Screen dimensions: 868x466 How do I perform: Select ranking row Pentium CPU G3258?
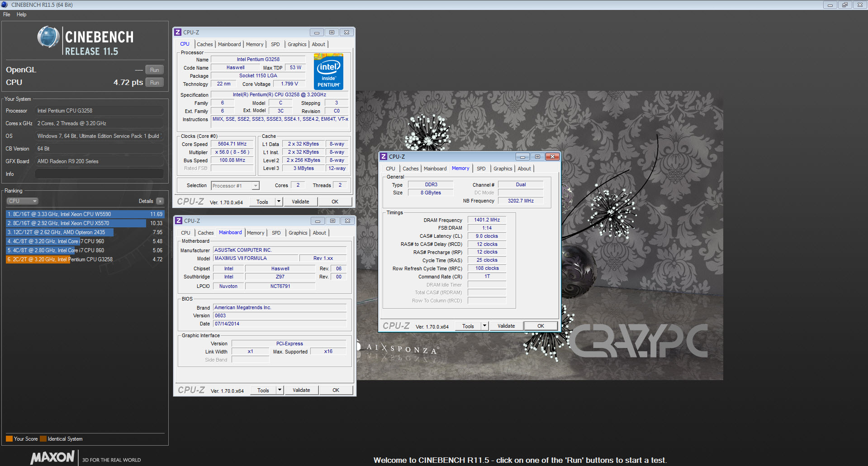(85, 259)
